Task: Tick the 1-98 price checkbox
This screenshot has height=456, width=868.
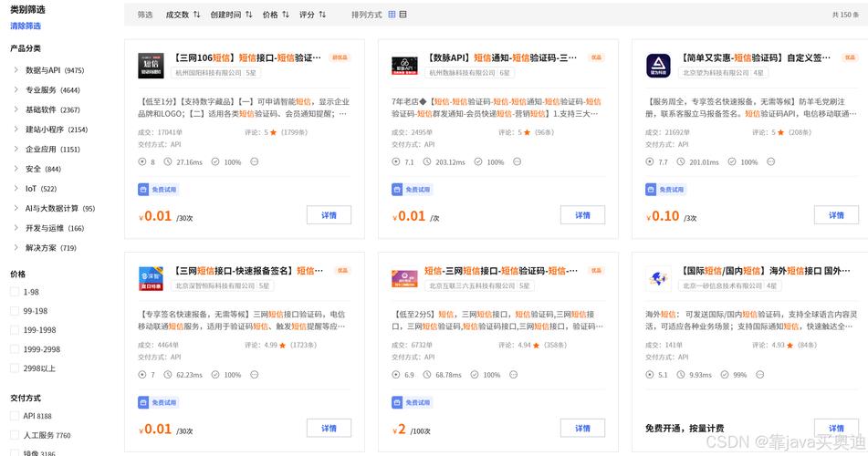Action: (x=15, y=292)
